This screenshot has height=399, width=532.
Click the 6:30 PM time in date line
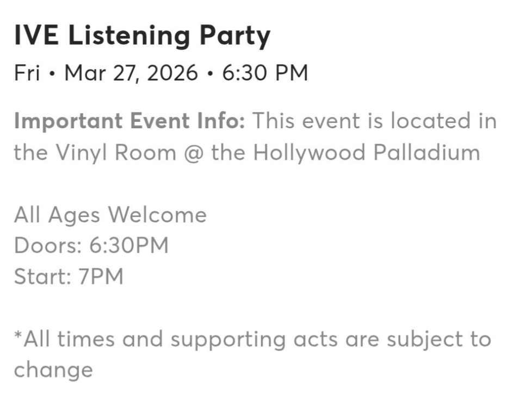(x=265, y=72)
